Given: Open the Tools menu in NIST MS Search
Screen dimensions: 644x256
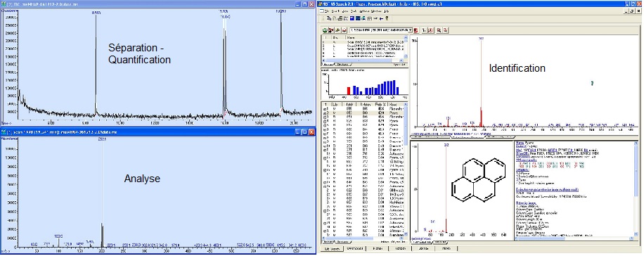Looking at the screenshot, I should 353,11.
